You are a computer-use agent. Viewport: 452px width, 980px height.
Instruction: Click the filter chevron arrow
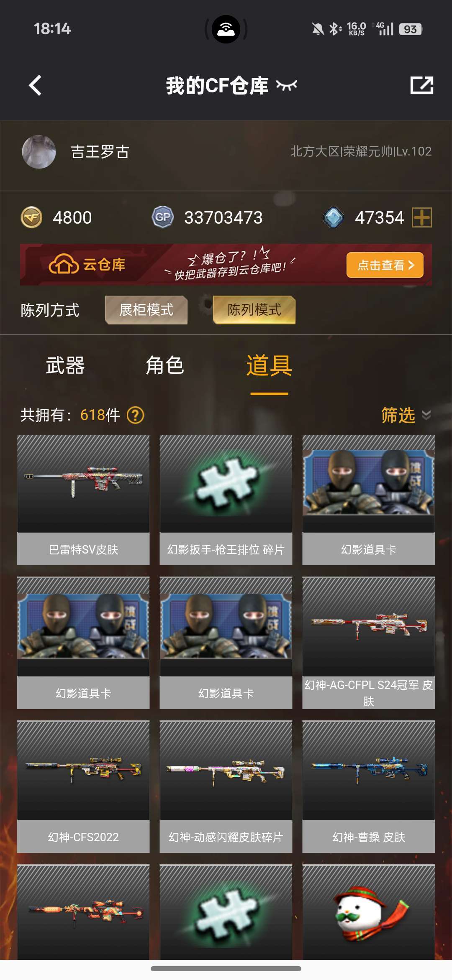(426, 415)
